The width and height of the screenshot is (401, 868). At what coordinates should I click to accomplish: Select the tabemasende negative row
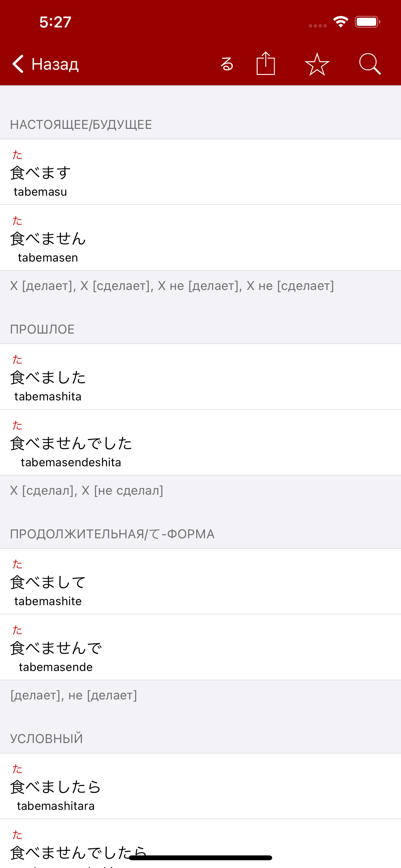coord(200,647)
